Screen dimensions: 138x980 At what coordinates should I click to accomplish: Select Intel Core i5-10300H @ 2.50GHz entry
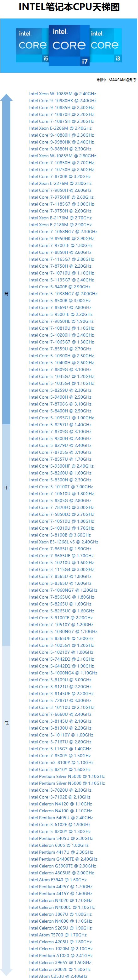pyautogui.click(x=61, y=356)
